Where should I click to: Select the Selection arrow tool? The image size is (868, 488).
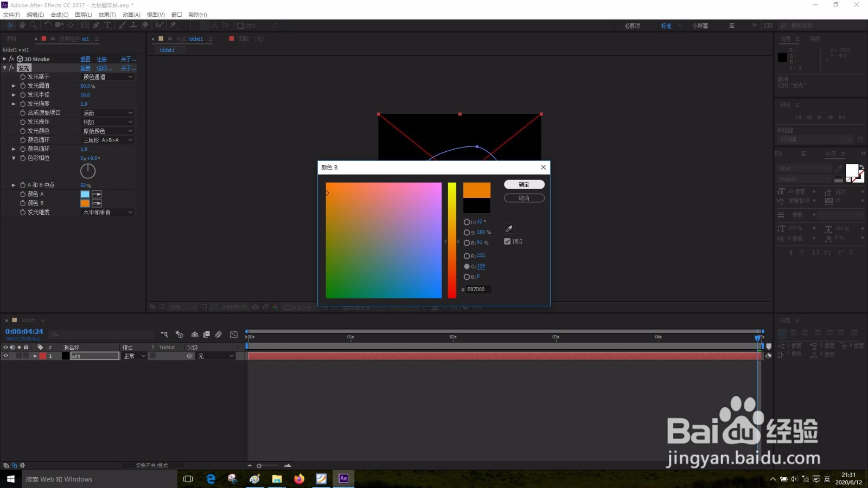tap(10, 25)
